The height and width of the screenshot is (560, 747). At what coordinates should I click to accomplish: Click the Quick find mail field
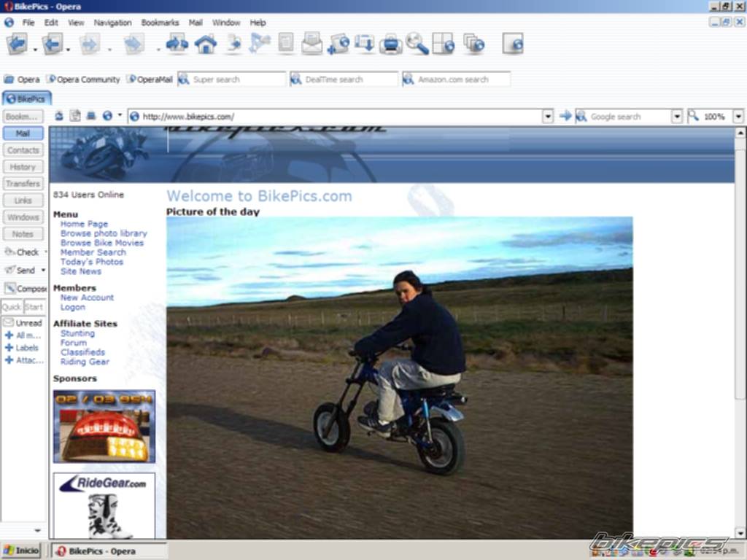tap(12, 307)
